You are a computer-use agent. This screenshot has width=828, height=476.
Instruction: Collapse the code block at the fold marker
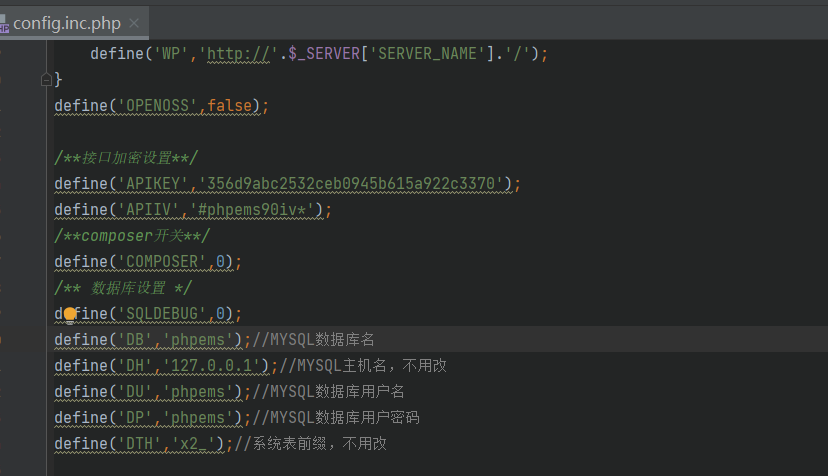click(46, 80)
